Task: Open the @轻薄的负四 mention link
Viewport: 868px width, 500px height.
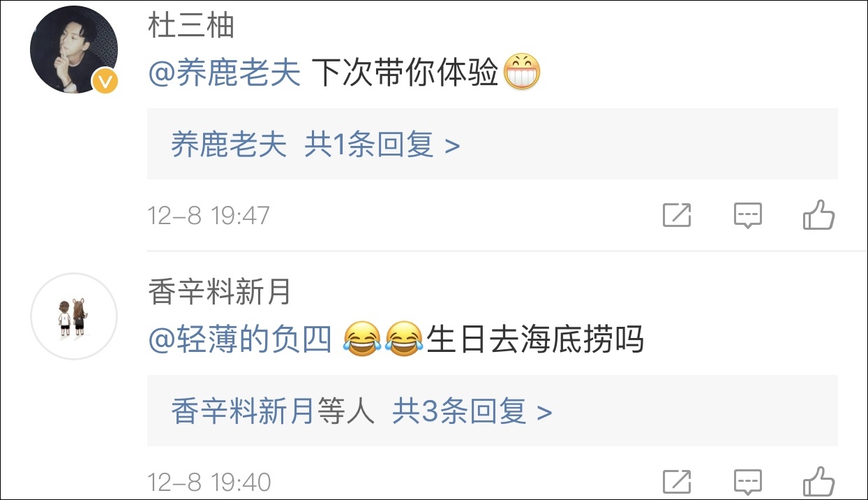Action: (240, 340)
